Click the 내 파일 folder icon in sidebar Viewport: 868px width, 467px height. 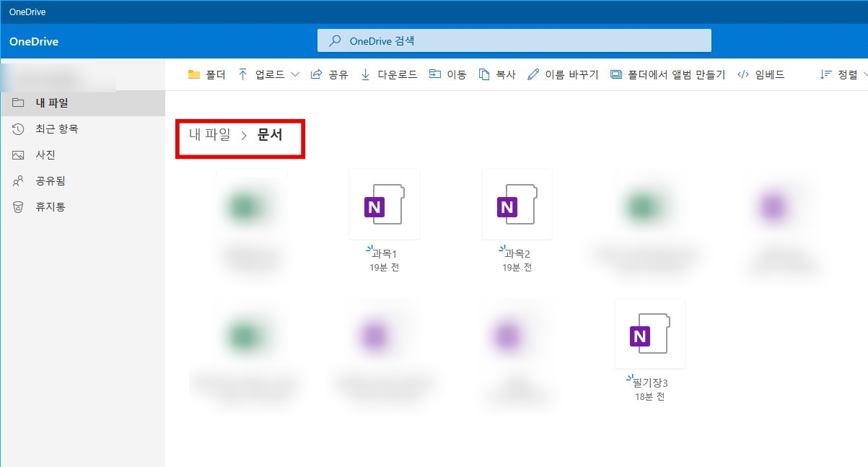(x=19, y=103)
